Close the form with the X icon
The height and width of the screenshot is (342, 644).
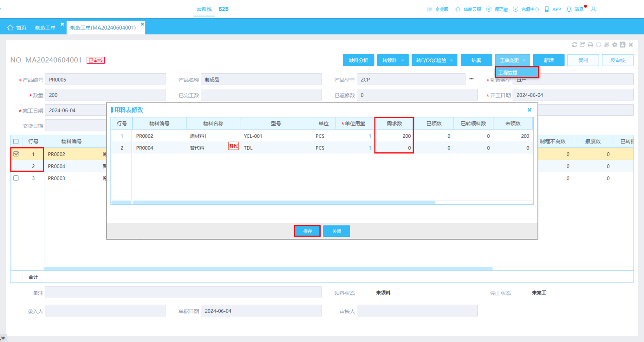click(631, 45)
